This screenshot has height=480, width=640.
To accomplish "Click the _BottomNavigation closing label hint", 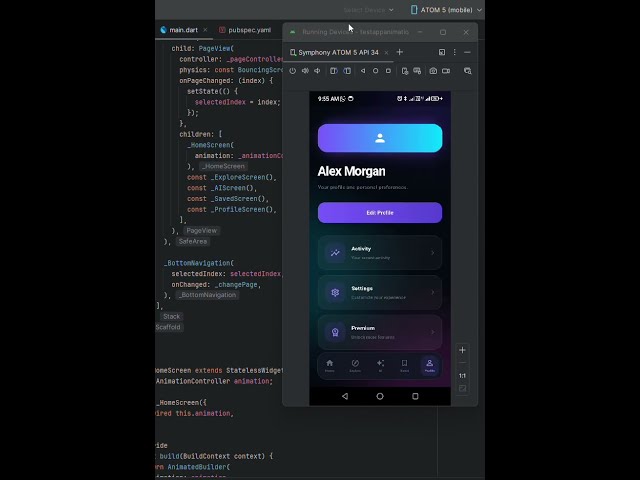I will 207,295.
